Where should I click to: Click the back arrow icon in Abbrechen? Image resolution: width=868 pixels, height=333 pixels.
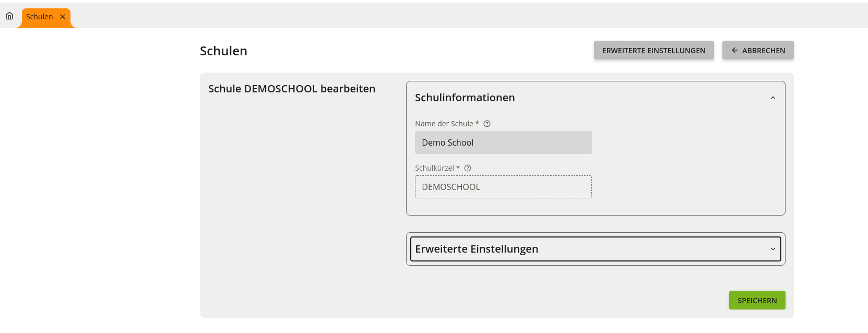[x=734, y=50]
